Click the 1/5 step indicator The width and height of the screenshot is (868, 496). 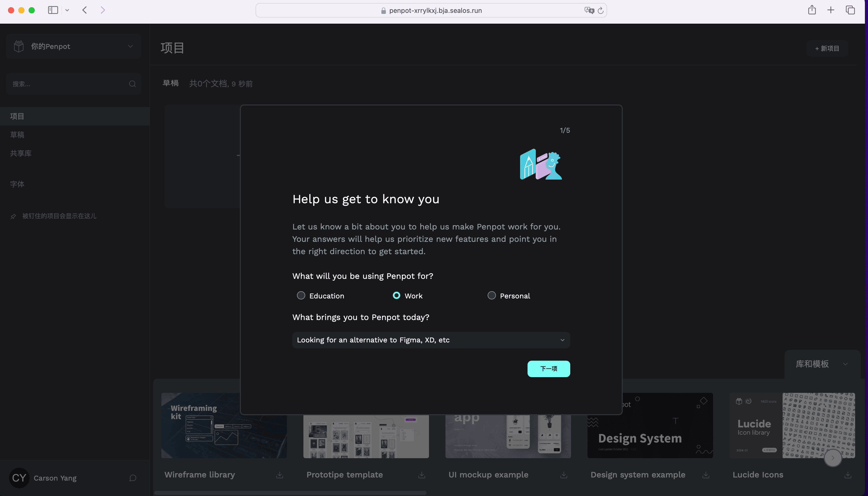coord(565,130)
